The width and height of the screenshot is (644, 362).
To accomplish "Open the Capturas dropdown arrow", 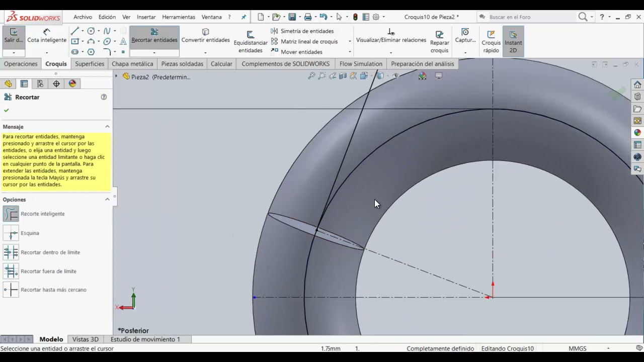I will tap(465, 52).
